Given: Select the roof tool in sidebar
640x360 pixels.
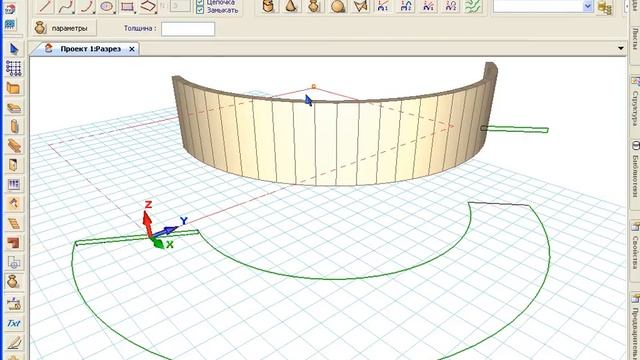Looking at the screenshot, I should tap(13, 203).
